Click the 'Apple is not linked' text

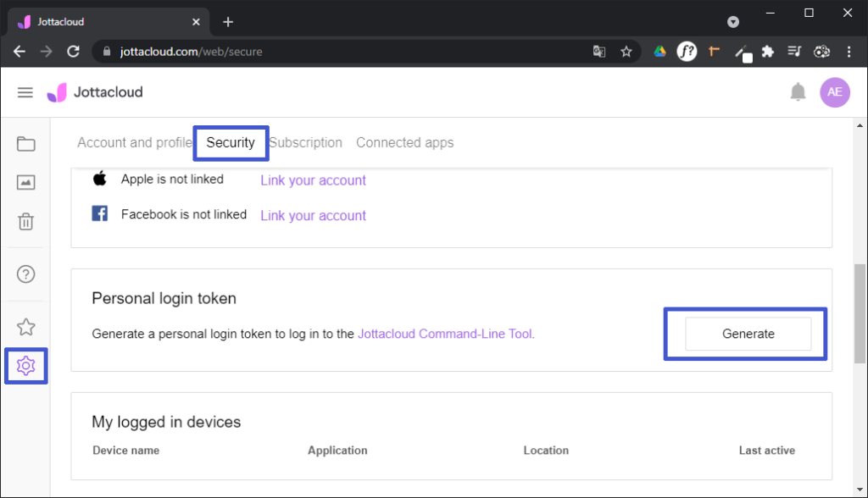coord(172,180)
